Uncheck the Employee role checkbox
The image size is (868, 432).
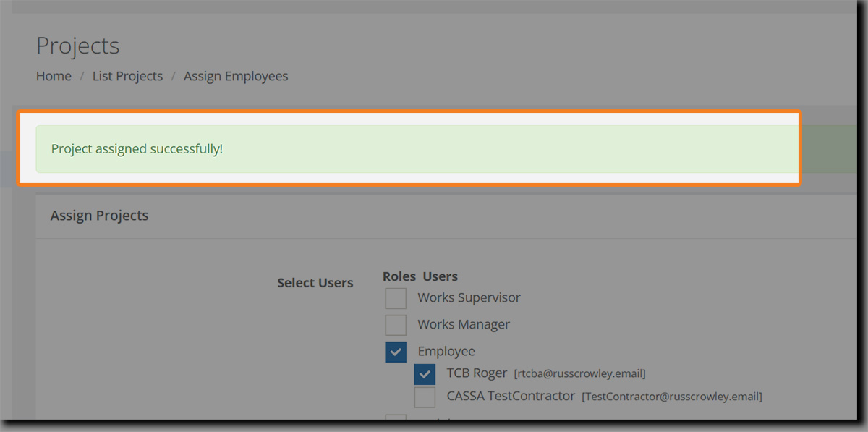point(396,352)
